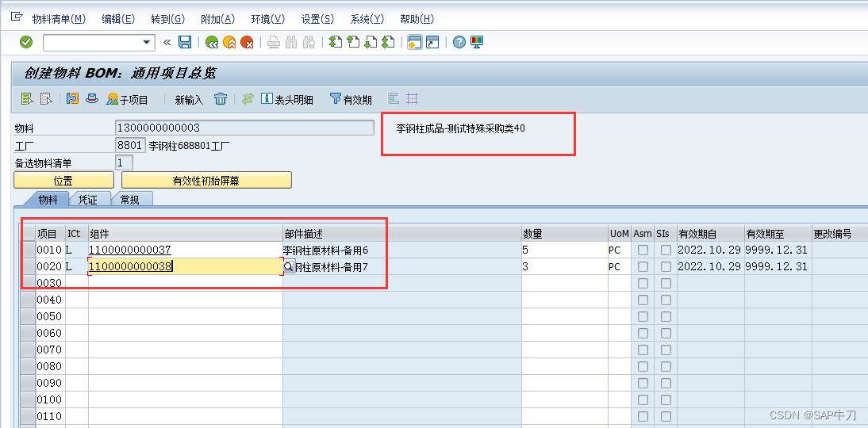Open the 转到(G) menu
The width and height of the screenshot is (868, 428).
tap(167, 19)
